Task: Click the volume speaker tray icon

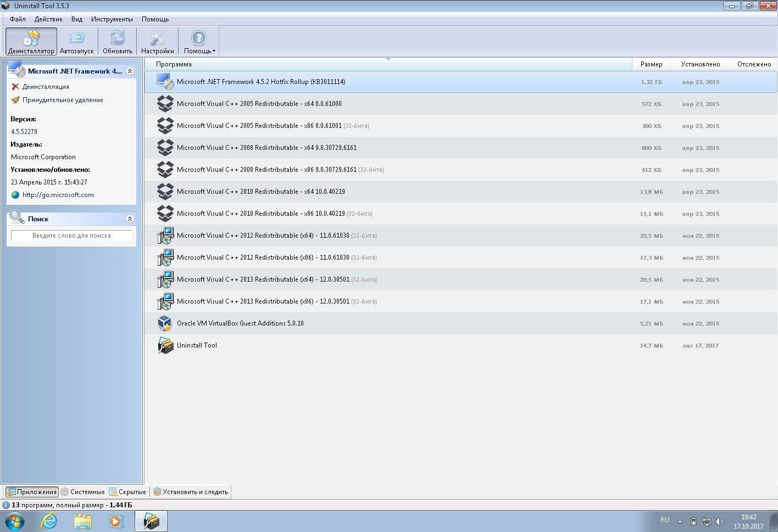Action: (720, 522)
